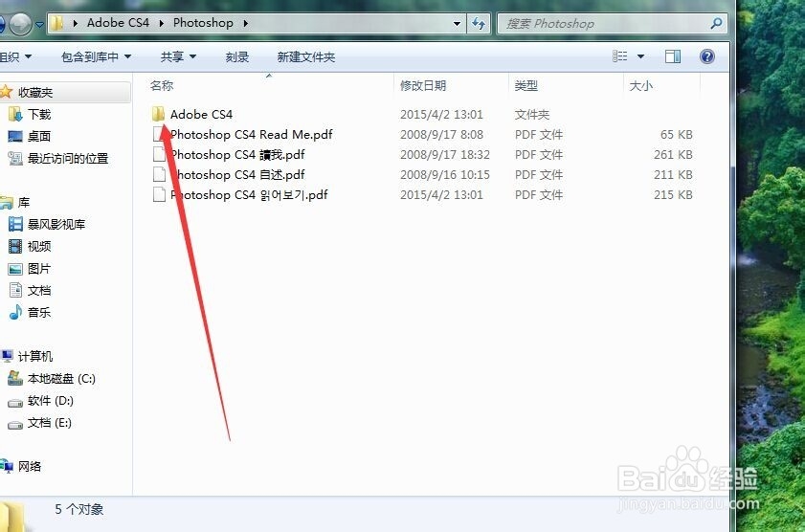The height and width of the screenshot is (532, 805).
Task: Click the search magnifier icon
Action: [x=716, y=23]
